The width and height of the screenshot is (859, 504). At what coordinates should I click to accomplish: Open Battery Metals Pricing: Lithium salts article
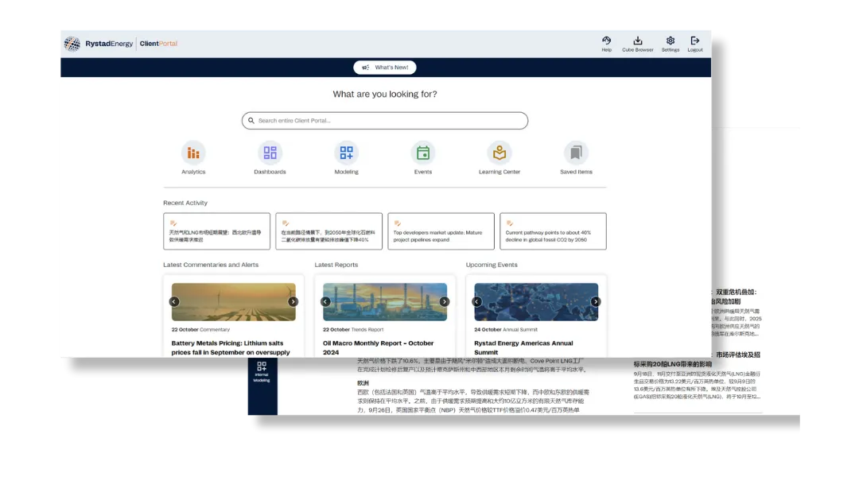(x=231, y=348)
